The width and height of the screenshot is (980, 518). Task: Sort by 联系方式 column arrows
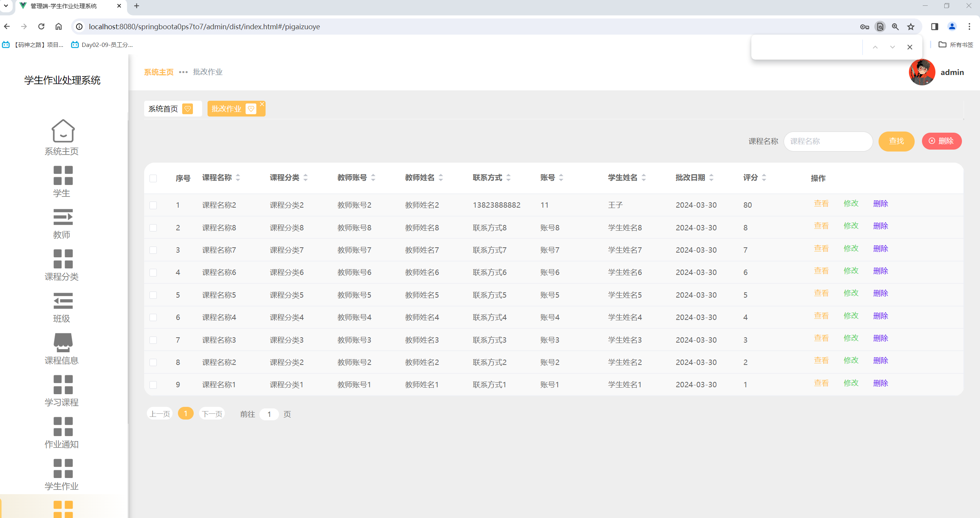508,178
